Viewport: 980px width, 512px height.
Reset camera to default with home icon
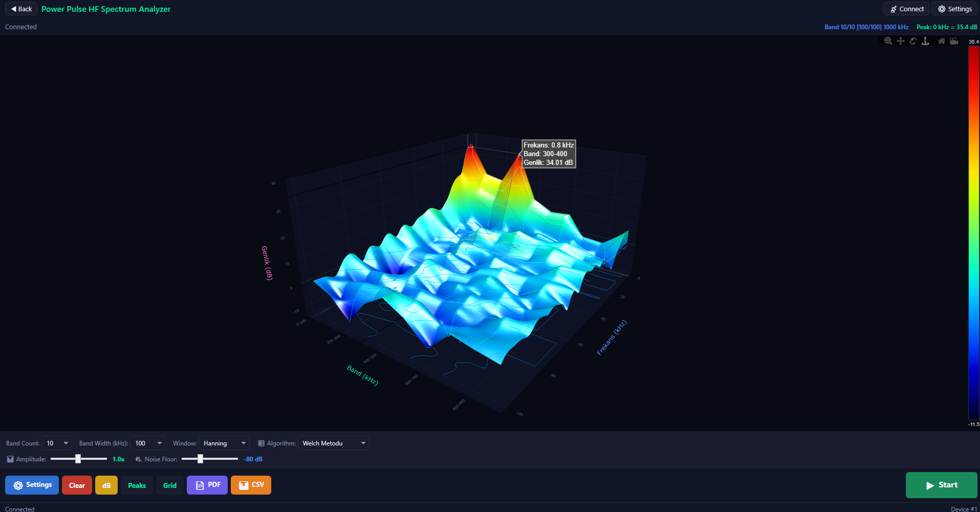click(942, 41)
